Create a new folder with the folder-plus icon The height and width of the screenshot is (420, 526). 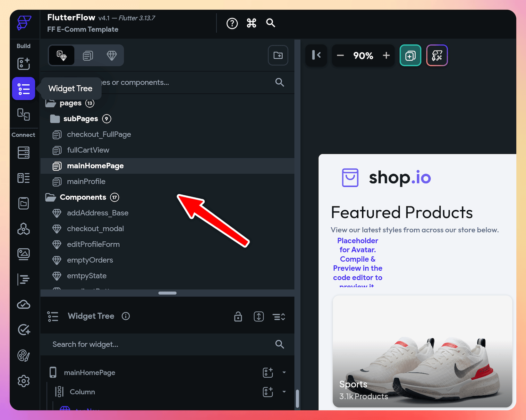[x=278, y=55]
